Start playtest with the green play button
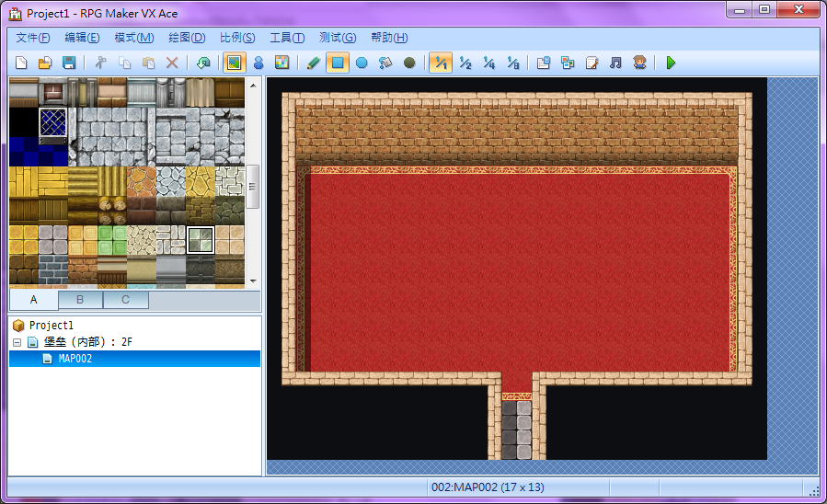827x504 pixels. pos(671,63)
